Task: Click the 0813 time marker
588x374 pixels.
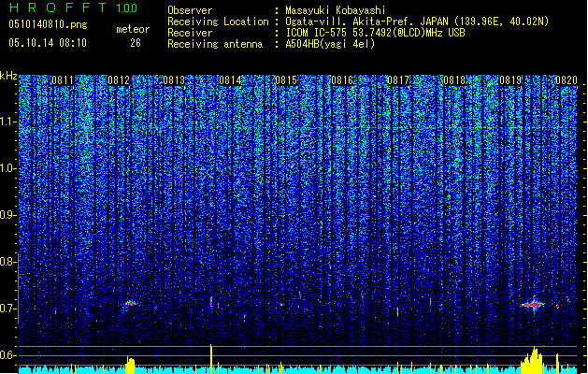Action: (x=174, y=80)
